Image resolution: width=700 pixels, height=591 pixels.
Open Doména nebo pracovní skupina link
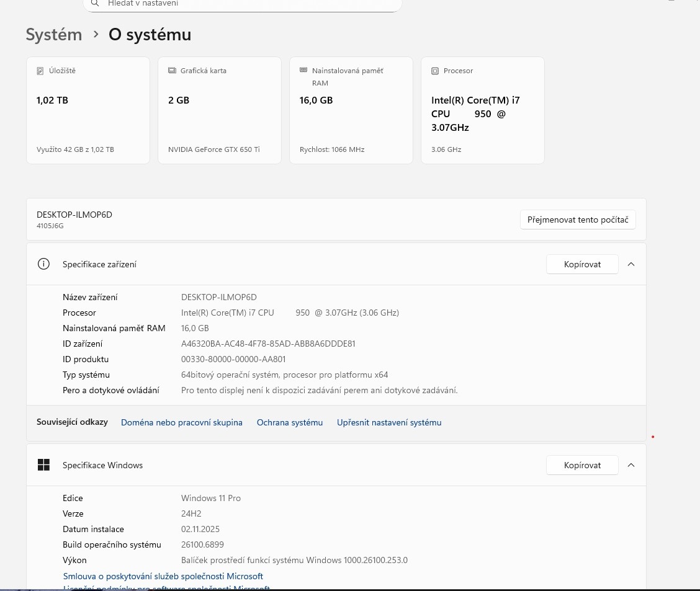coord(181,422)
